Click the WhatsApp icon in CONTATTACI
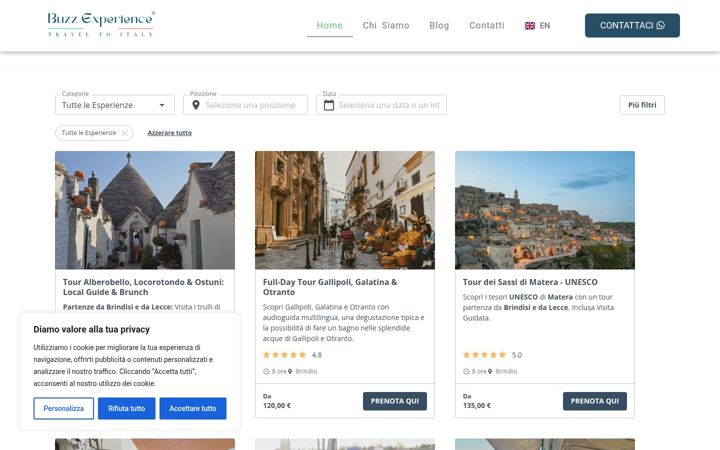Image resolution: width=720 pixels, height=450 pixels. pos(661,25)
